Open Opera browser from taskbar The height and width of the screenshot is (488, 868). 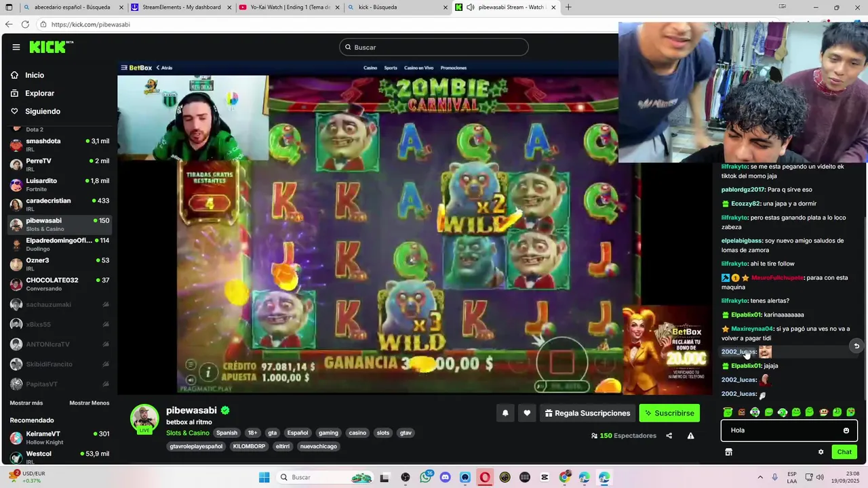pos(485,477)
